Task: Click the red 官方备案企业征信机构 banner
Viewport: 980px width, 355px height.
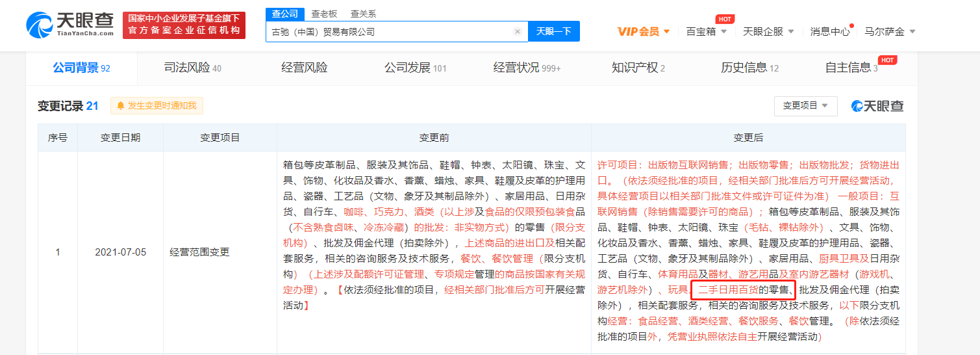Action: point(184,25)
